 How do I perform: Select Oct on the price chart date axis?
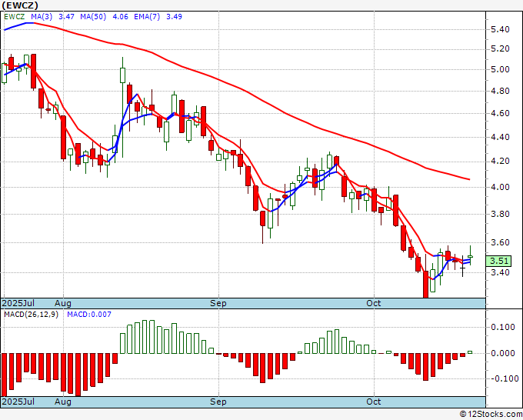pos(374,303)
